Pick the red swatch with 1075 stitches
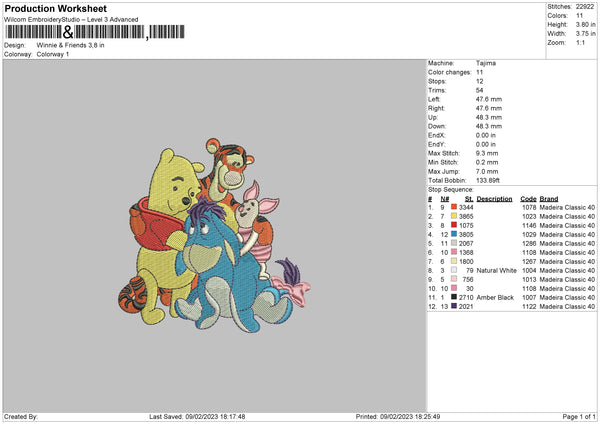The width and height of the screenshot is (600, 424). click(x=454, y=225)
